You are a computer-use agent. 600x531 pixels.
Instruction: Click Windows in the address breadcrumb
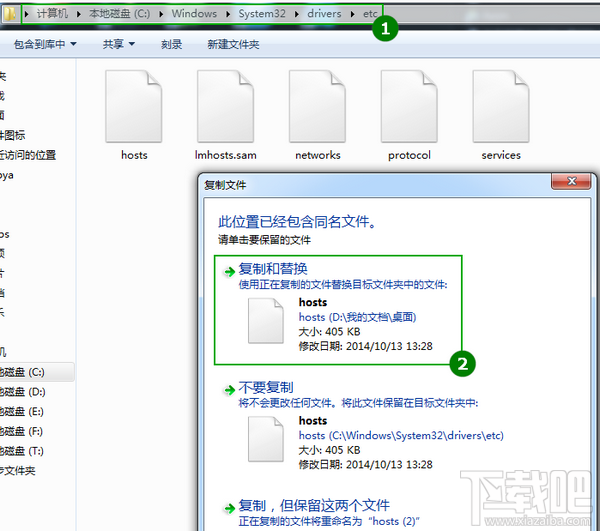point(194,14)
